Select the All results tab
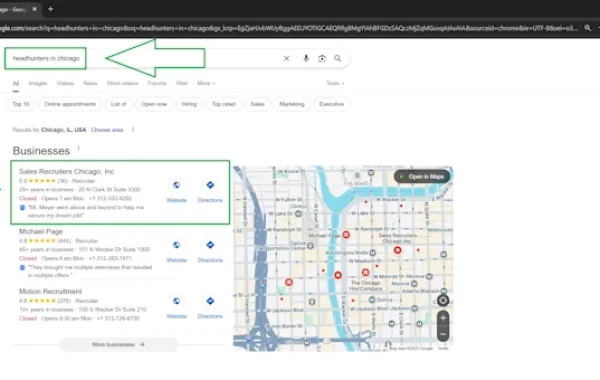The height and width of the screenshot is (380, 600). pyautogui.click(x=16, y=83)
